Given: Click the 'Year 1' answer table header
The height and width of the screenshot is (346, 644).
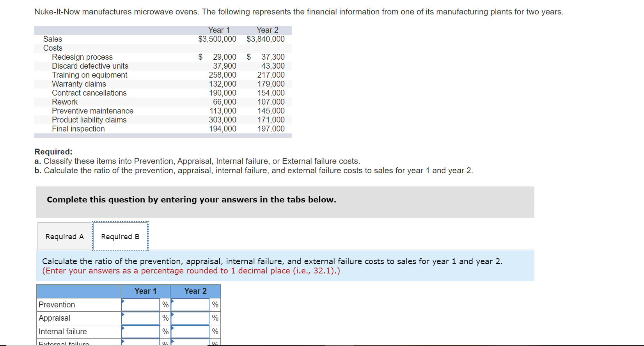Looking at the screenshot, I should coord(145,291).
